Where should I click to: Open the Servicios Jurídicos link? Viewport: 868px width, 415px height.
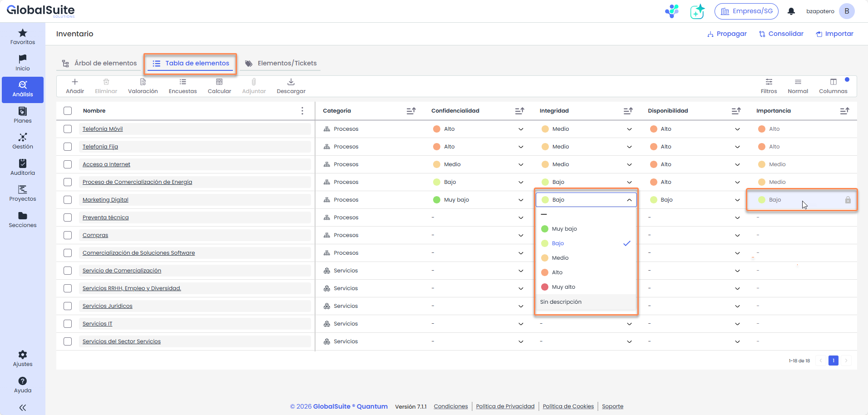tap(108, 306)
